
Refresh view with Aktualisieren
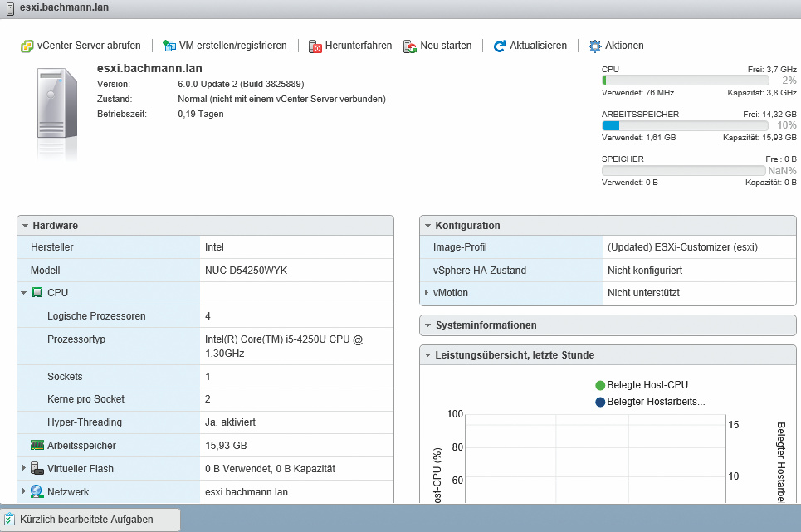[x=530, y=46]
